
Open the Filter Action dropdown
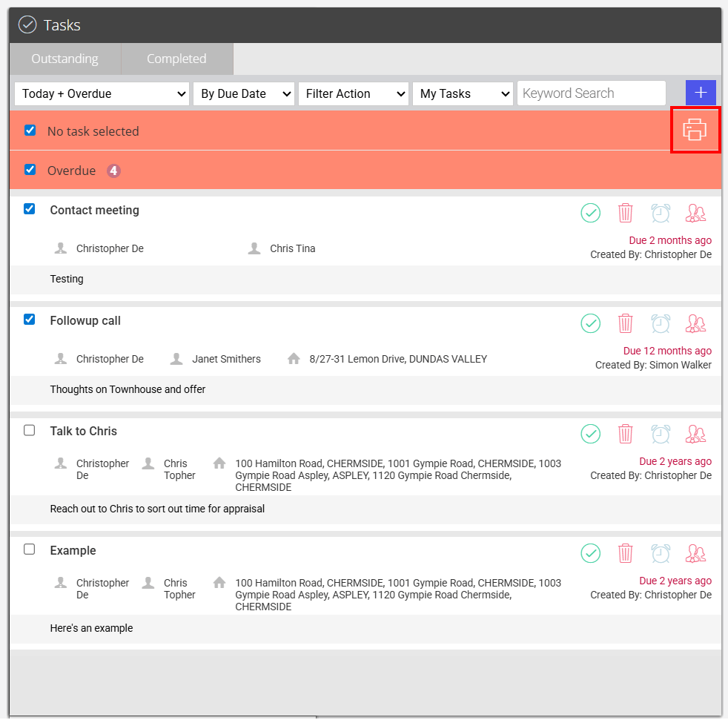354,94
